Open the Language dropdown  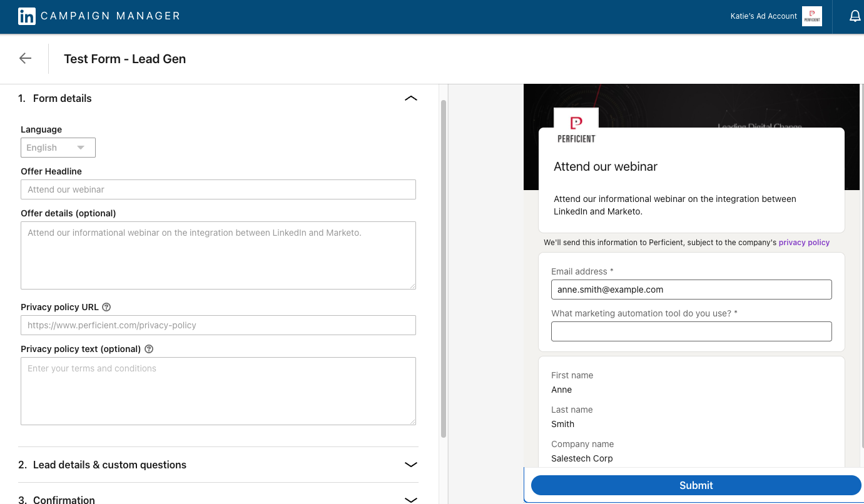[58, 148]
